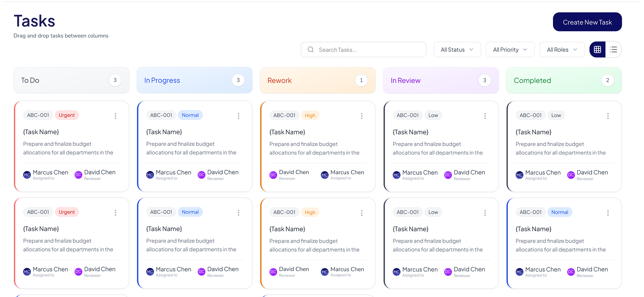
Task: Open options menu on first In Progress card
Action: pos(238,116)
